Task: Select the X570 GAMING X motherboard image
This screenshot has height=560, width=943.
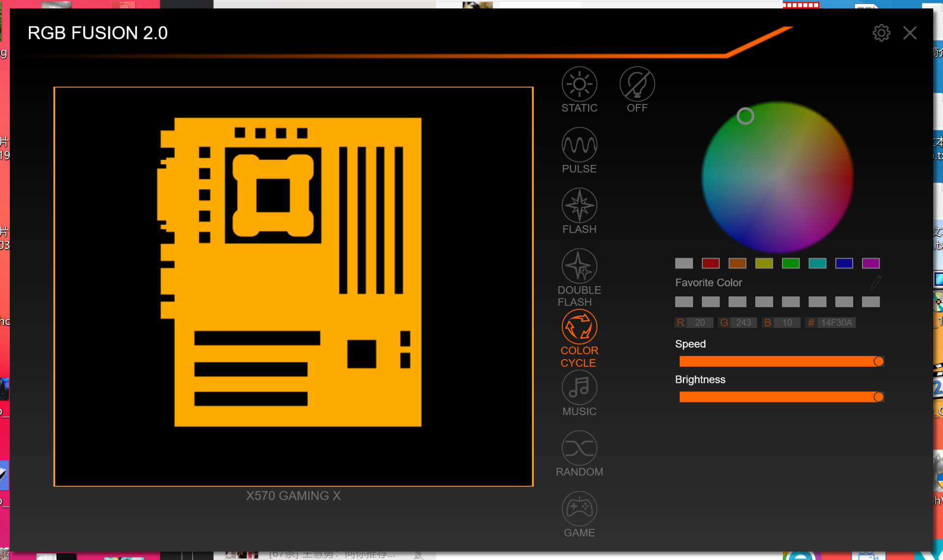Action: point(293,287)
